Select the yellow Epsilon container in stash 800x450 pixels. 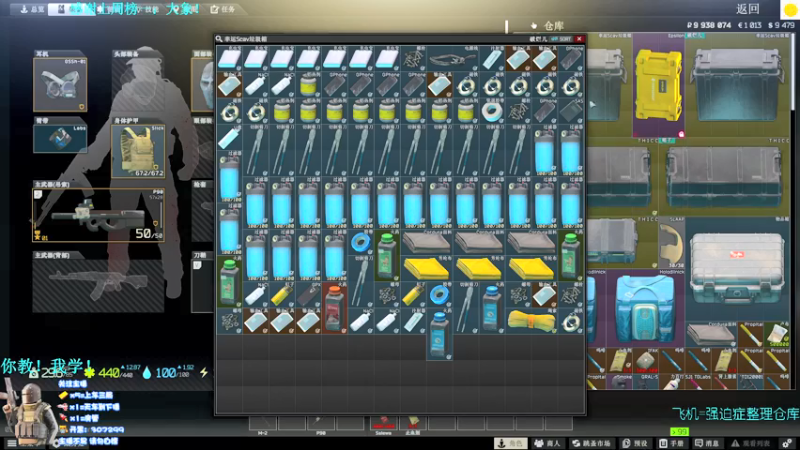click(x=659, y=86)
